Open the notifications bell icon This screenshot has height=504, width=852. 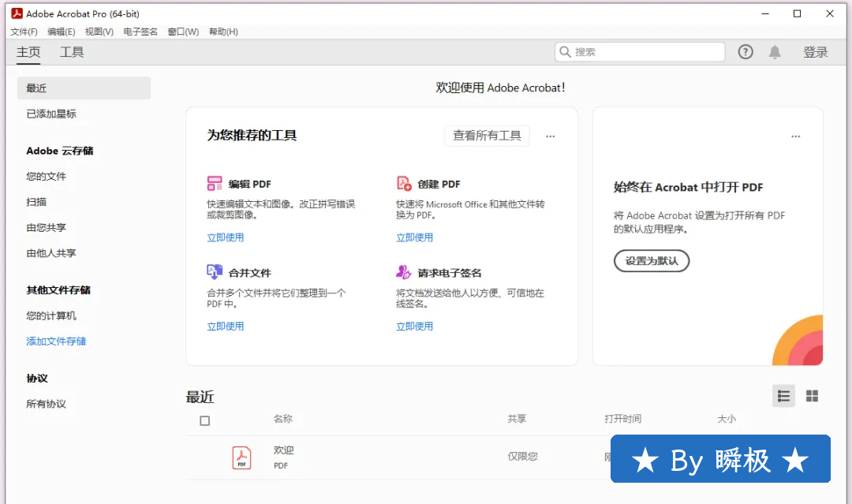pyautogui.click(x=775, y=52)
